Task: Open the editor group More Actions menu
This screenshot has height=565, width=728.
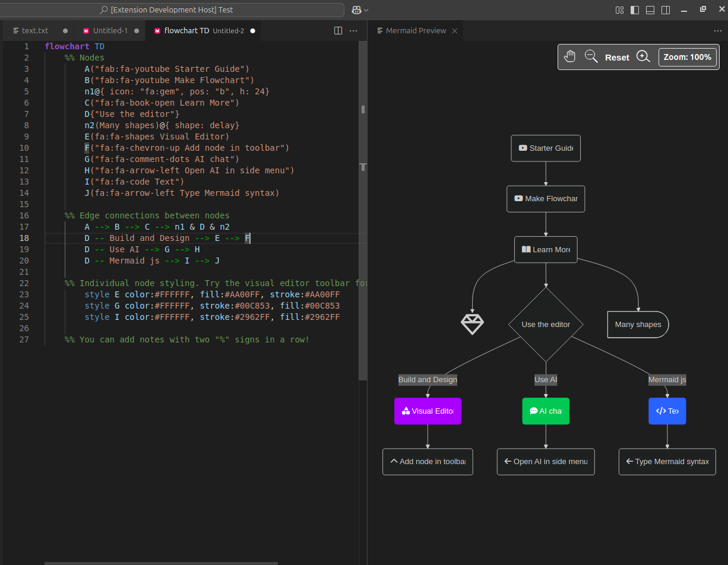Action: pos(353,30)
